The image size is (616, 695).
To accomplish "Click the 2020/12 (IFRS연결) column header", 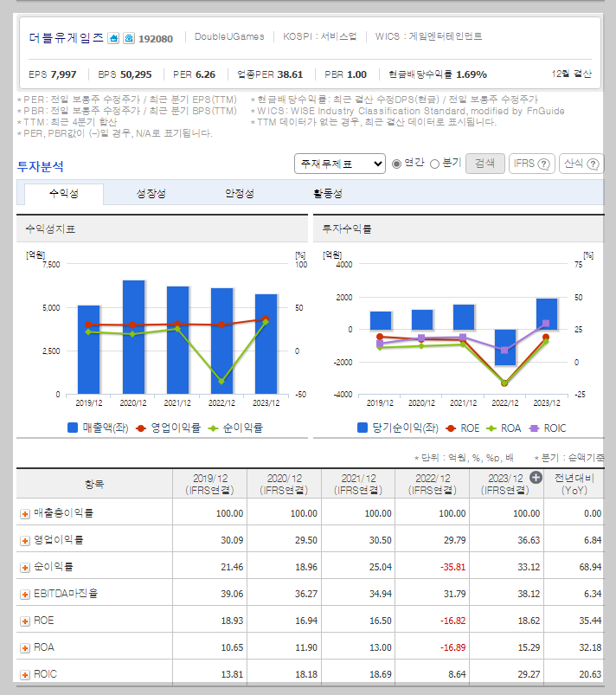I will click(x=284, y=484).
